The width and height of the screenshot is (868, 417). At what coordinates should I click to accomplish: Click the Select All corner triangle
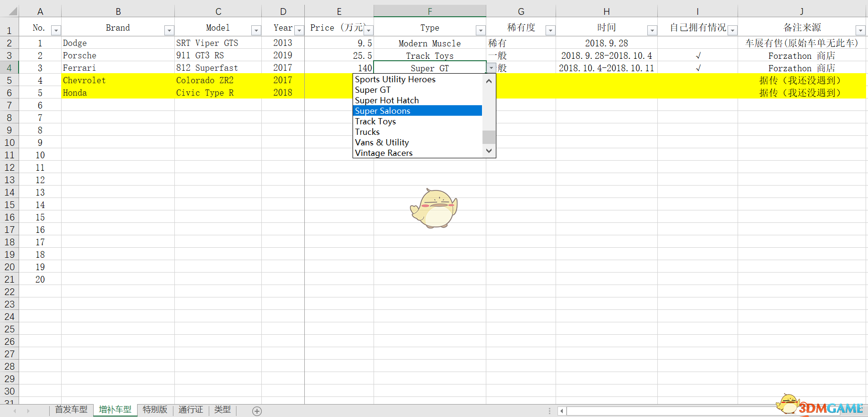(12, 11)
